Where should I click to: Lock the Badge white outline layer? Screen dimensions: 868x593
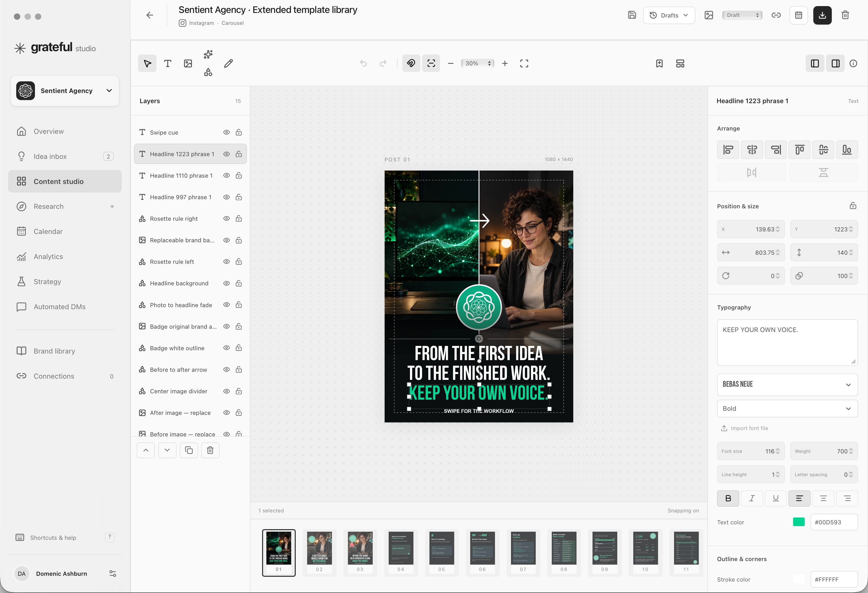239,348
